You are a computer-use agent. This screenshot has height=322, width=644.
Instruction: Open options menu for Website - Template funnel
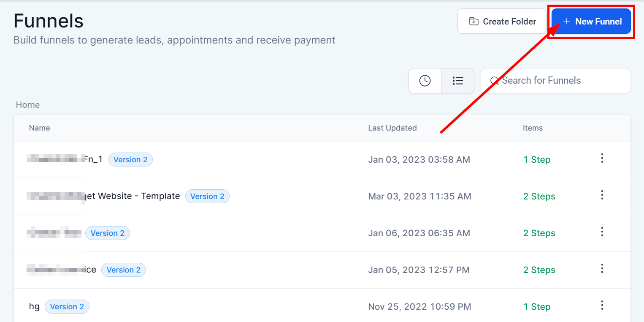[x=602, y=195]
